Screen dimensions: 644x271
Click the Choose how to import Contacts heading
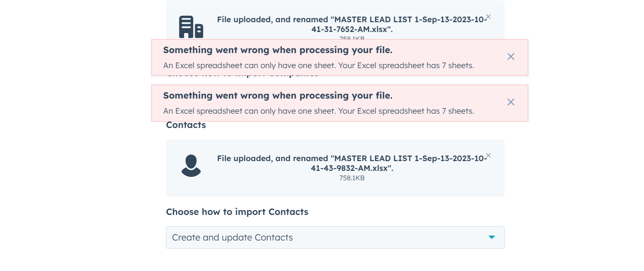pos(237,212)
